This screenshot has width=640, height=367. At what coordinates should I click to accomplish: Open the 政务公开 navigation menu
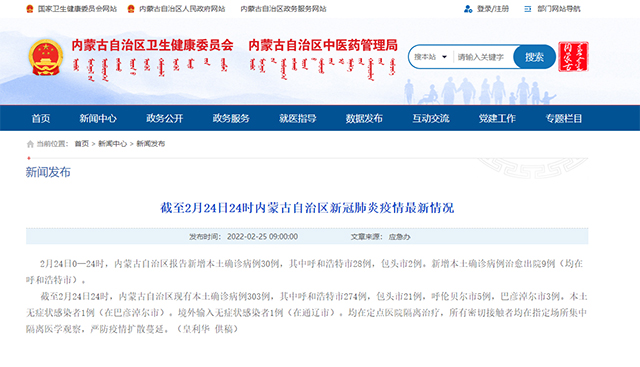coord(164,118)
